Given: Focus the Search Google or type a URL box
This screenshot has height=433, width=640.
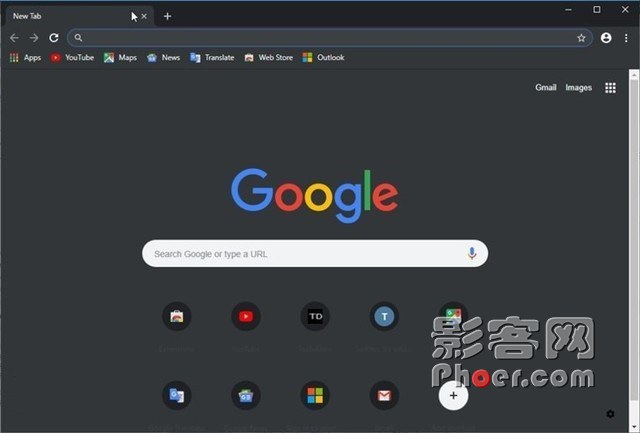Looking at the screenshot, I should [x=315, y=253].
